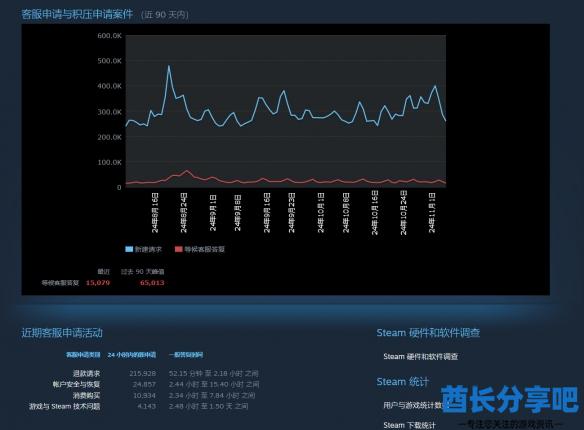This screenshot has width=584, height=430.
Task: Click the red 等候客服答复 legend swatch
Action: point(179,249)
